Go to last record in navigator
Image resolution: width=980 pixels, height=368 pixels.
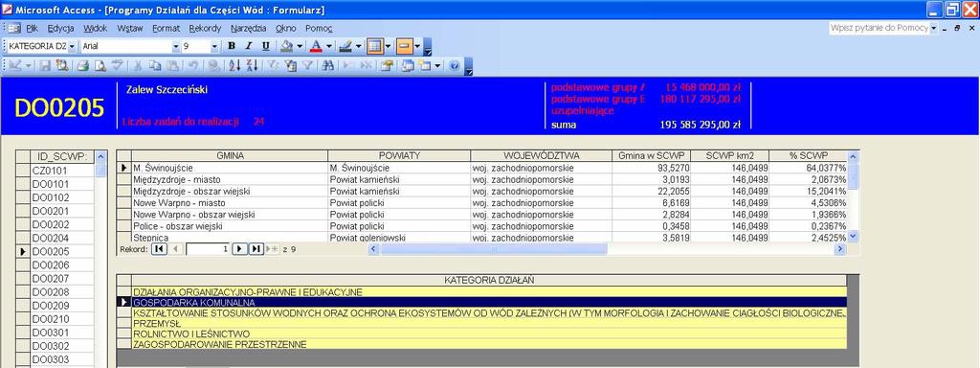tap(256, 248)
